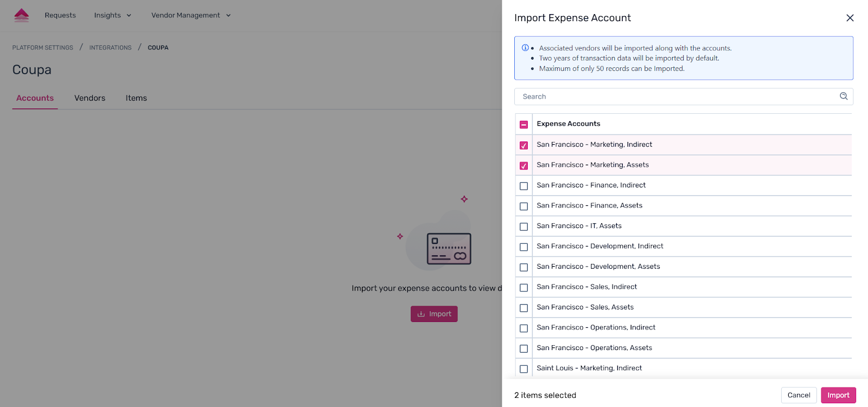The image size is (868, 407).
Task: Click the app logo icon in the header
Action: (22, 15)
